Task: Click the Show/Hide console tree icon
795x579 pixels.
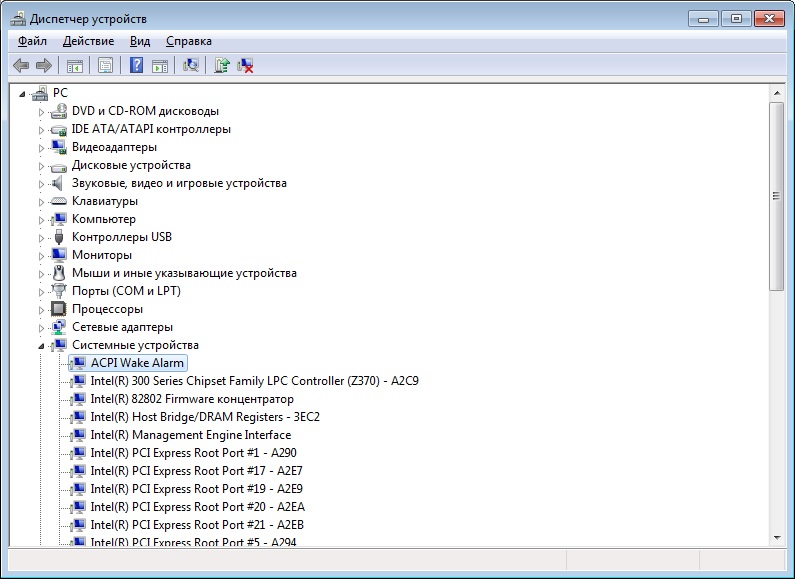Action: coord(74,65)
